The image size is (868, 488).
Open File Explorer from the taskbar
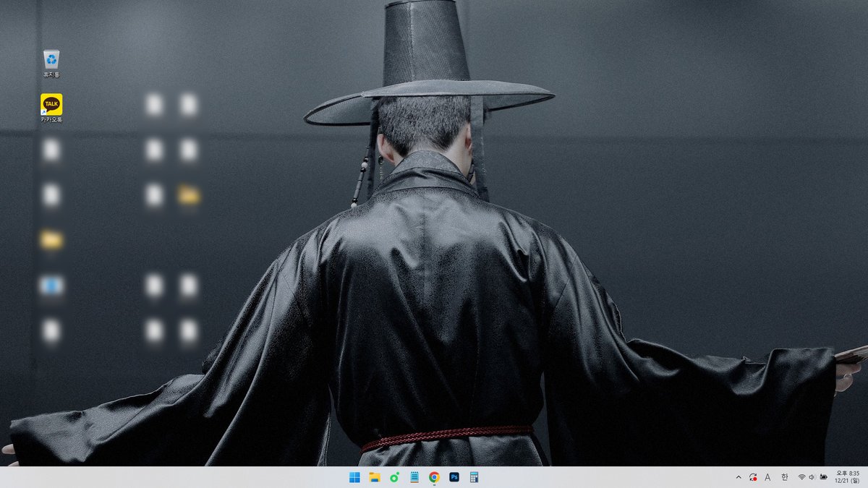[375, 477]
